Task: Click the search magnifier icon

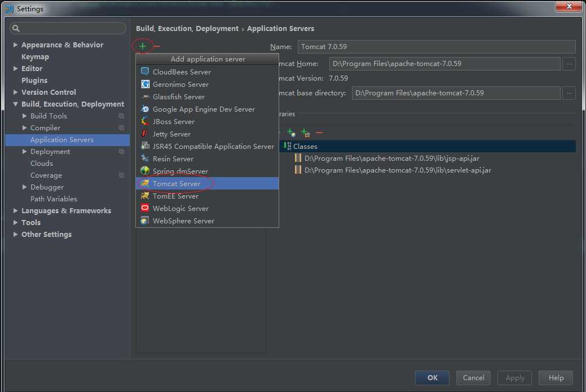Action: tap(16, 28)
